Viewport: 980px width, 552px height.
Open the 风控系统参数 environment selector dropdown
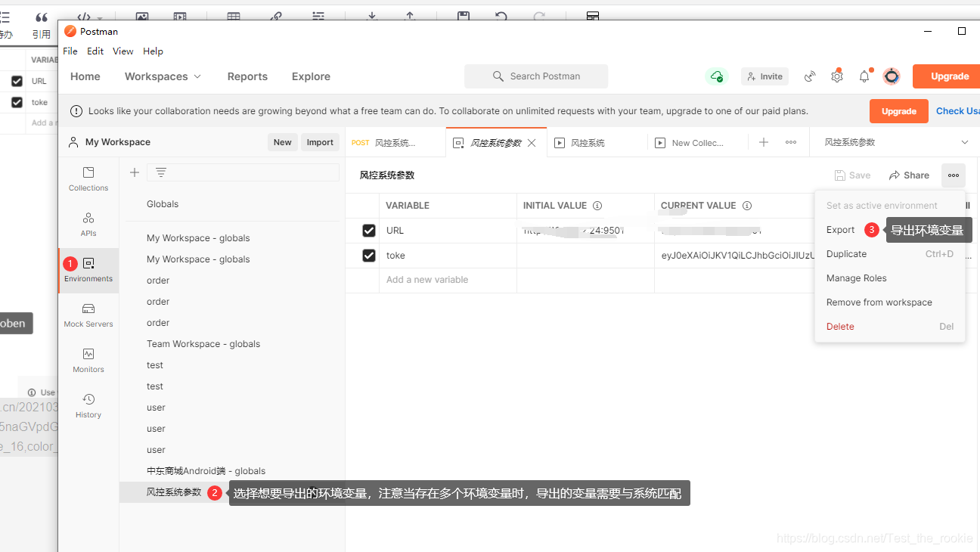(896, 142)
